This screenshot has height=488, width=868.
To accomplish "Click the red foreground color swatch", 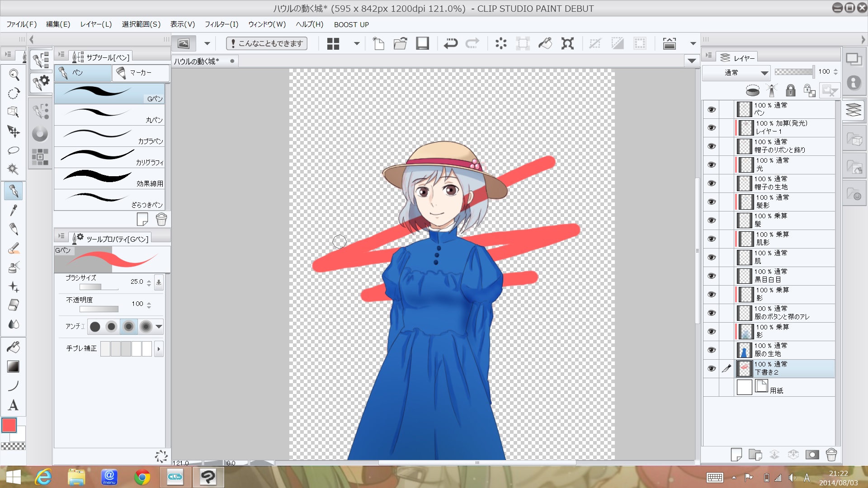I will tap(9, 425).
